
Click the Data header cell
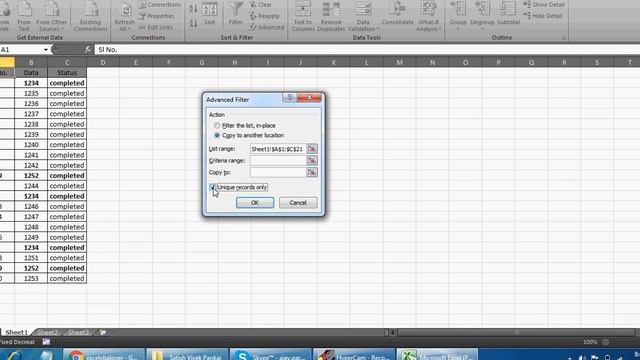point(31,73)
